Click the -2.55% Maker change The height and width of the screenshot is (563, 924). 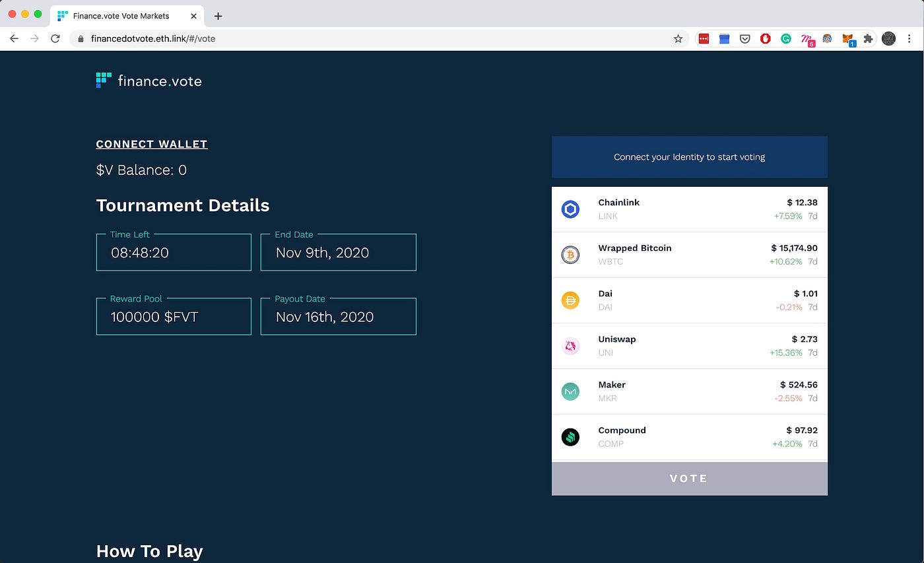(x=789, y=398)
